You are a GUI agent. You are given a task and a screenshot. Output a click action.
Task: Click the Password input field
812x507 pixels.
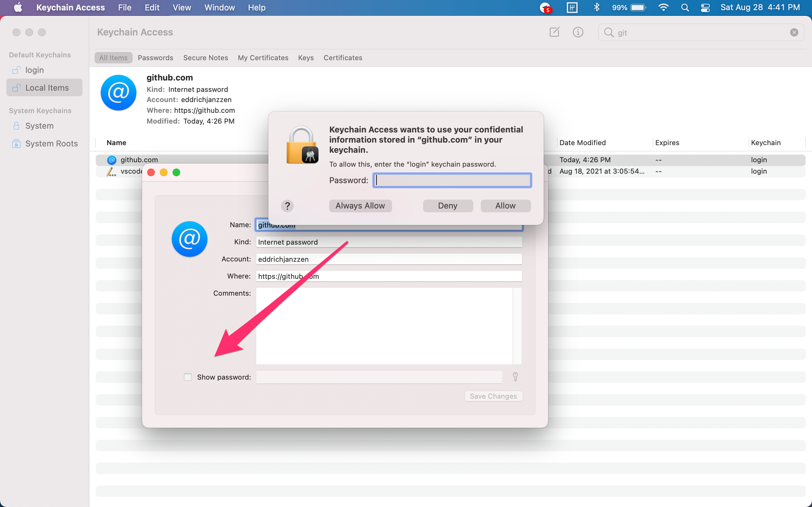pos(453,180)
